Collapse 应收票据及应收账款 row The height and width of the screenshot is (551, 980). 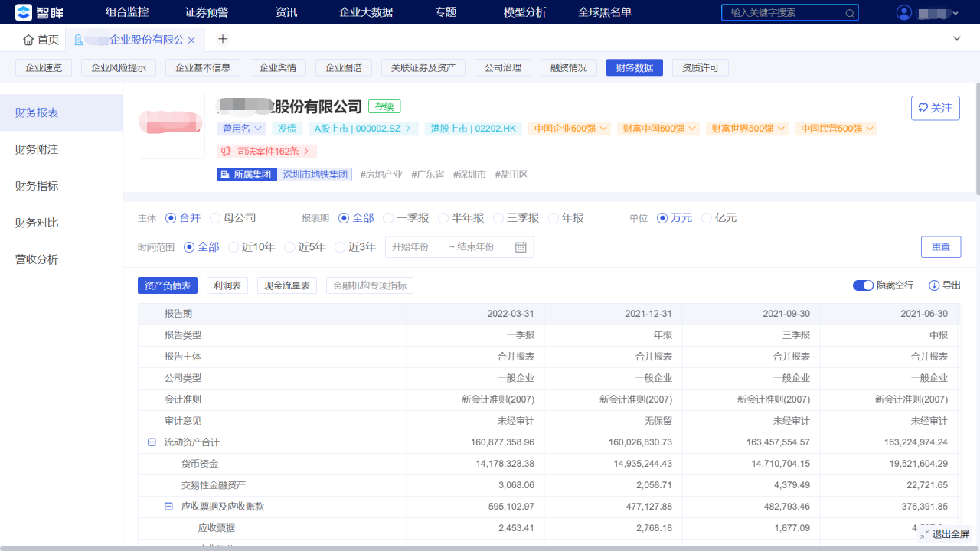click(x=168, y=507)
